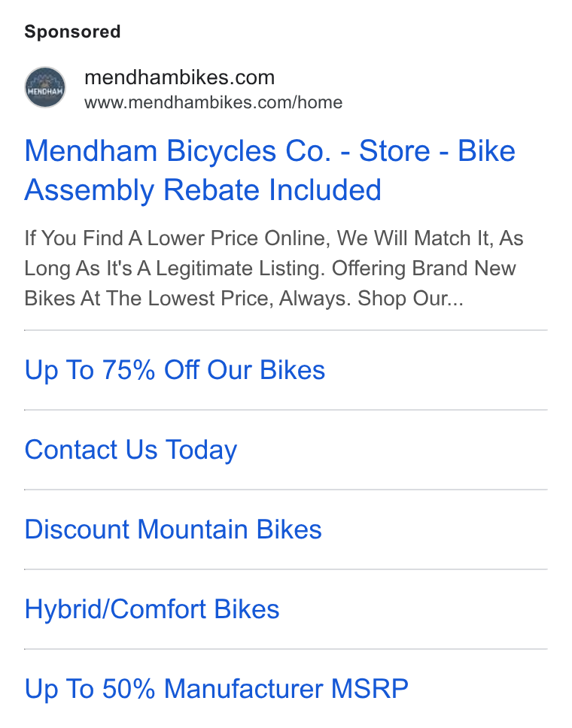Open the Mendham Bicycles Co. ad headline
This screenshot has width=572, height=728.
click(x=270, y=170)
